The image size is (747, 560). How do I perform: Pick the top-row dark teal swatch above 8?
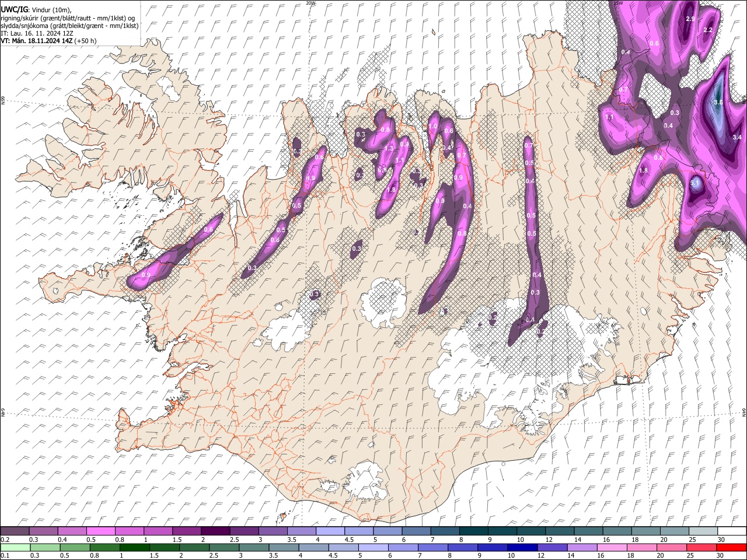pos(473,531)
